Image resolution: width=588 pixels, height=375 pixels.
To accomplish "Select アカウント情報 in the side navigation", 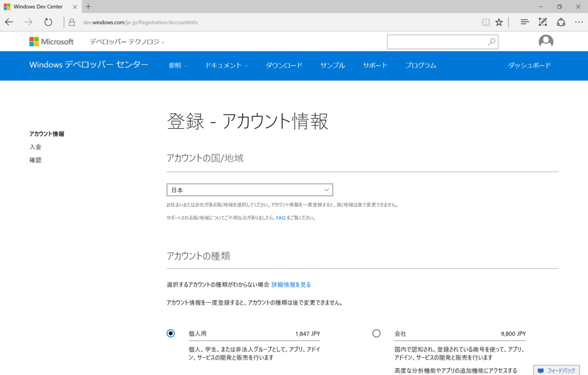I will (x=47, y=134).
